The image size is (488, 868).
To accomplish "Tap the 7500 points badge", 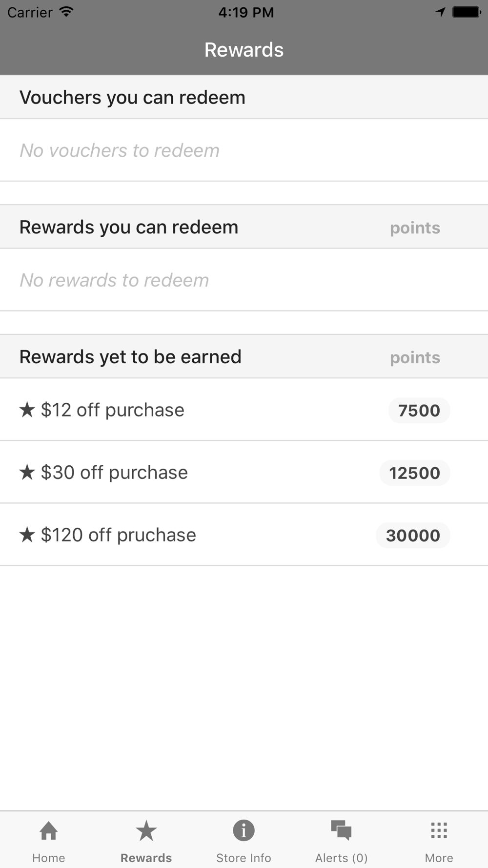I will (x=419, y=410).
